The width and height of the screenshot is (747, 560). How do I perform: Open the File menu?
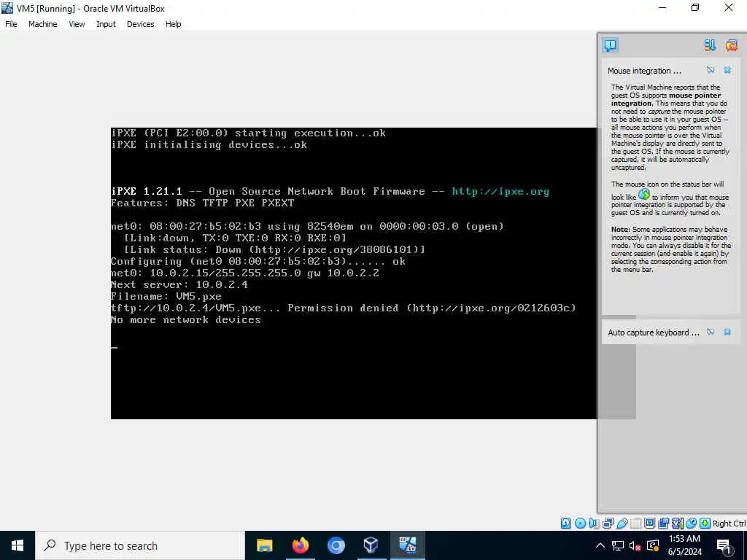click(x=11, y=24)
